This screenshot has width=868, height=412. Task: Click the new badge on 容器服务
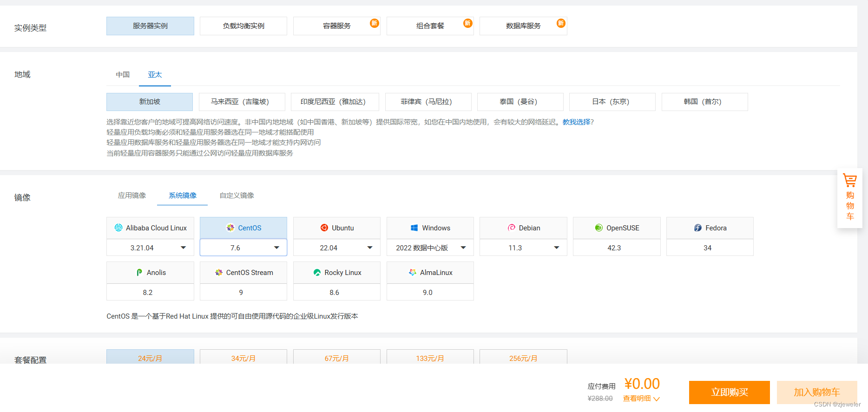pyautogui.click(x=375, y=23)
